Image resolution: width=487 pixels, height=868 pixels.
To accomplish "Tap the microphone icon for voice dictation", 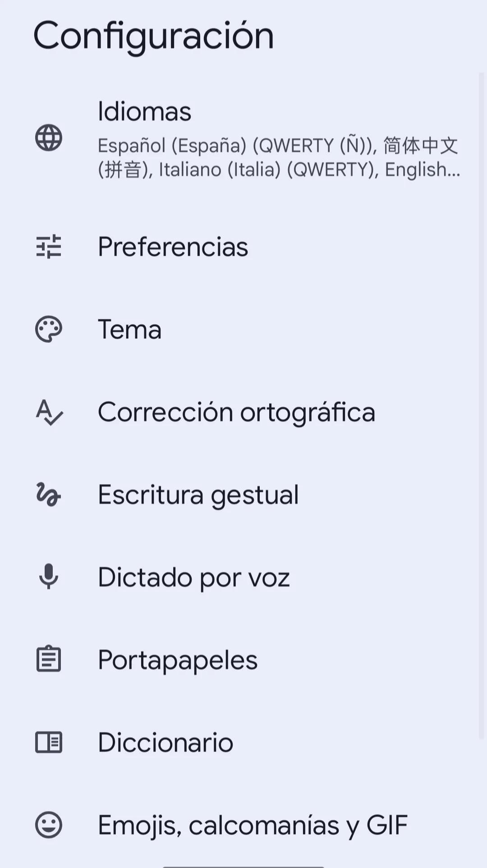I will click(49, 577).
